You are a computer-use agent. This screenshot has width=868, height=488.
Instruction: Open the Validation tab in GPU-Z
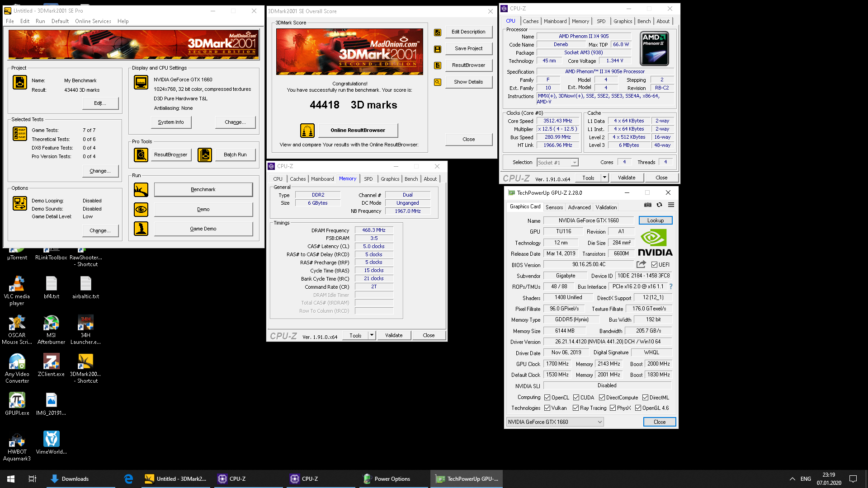[606, 207]
